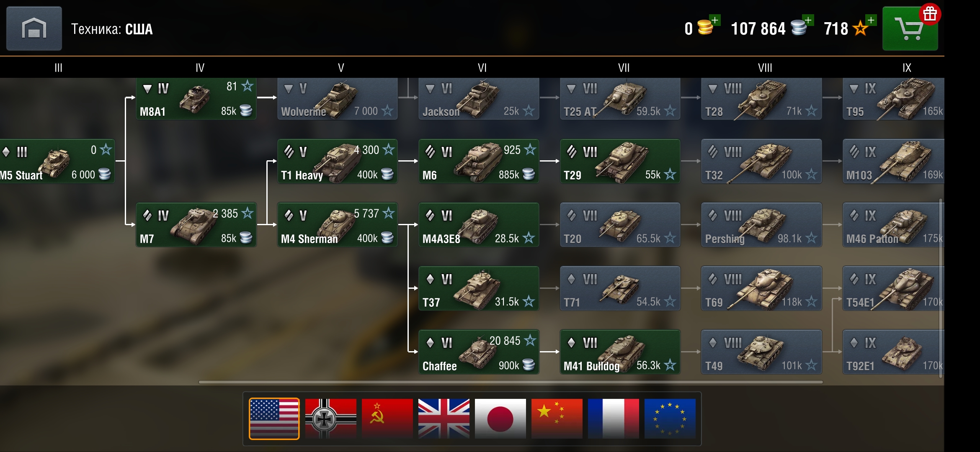Select the Japan flag icon
Image resolution: width=980 pixels, height=452 pixels.
click(x=500, y=419)
